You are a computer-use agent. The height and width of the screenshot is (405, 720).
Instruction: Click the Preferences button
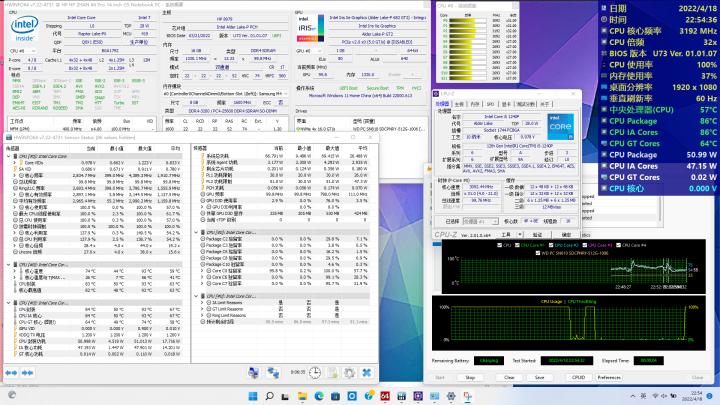point(608,379)
